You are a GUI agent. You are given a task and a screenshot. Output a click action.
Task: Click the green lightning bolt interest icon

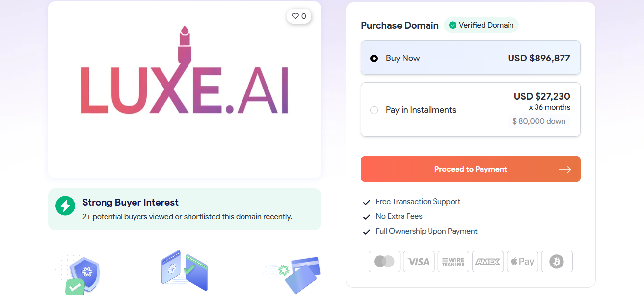coord(65,206)
